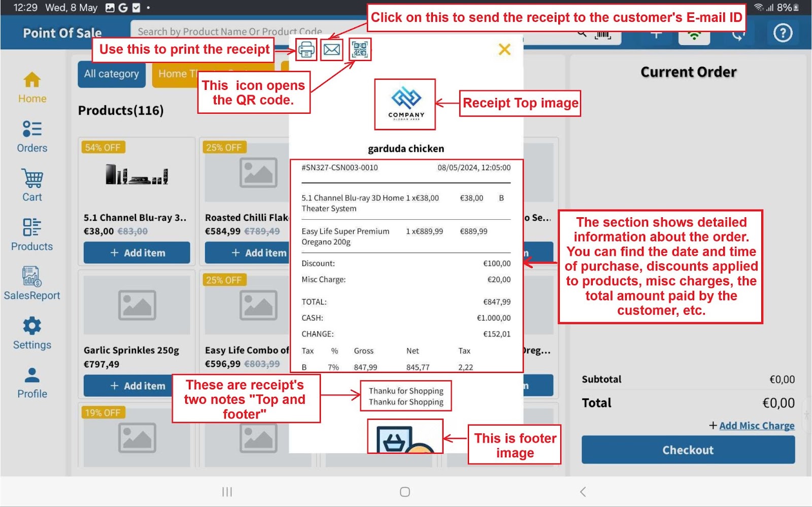Screen dimensions: 812x507
Task: Open the Home sidebar item
Action: coord(32,87)
